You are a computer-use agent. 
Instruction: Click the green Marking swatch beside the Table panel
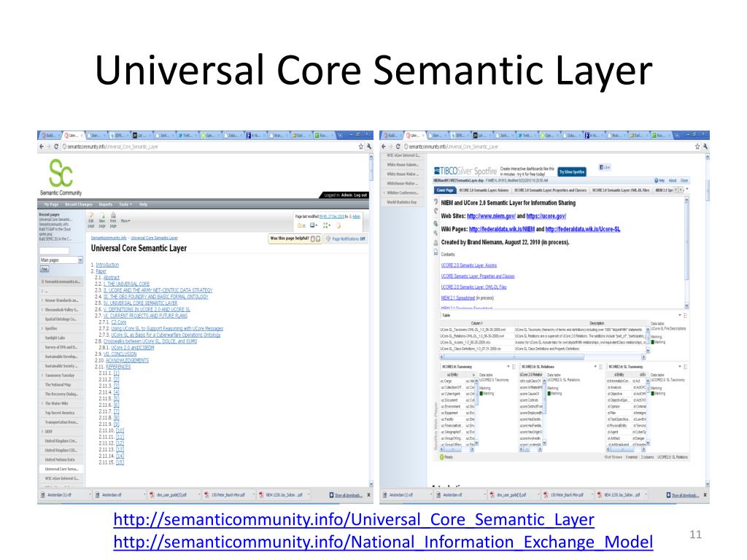(652, 341)
